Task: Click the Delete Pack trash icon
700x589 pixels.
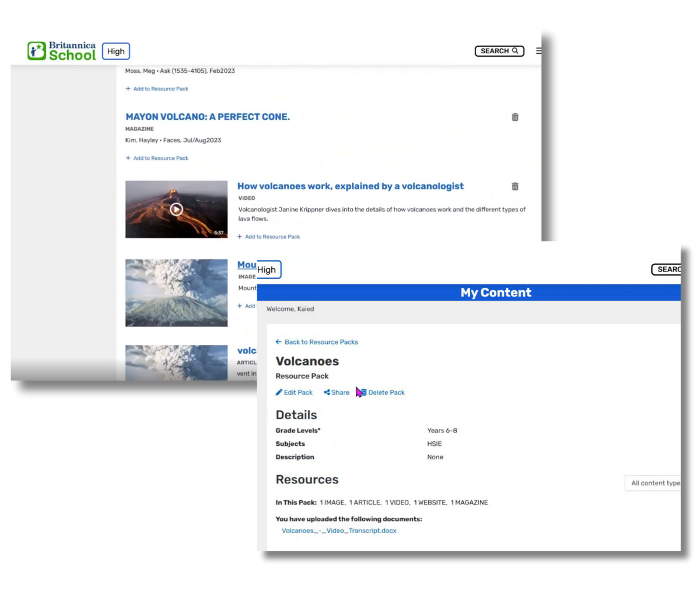Action: 362,393
